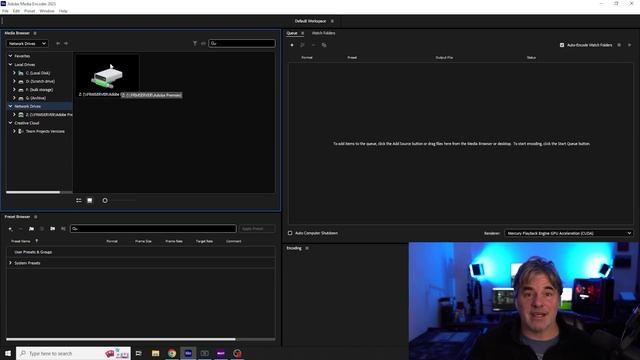
Task: Expand the Z: network drive node
Action: pos(14,115)
